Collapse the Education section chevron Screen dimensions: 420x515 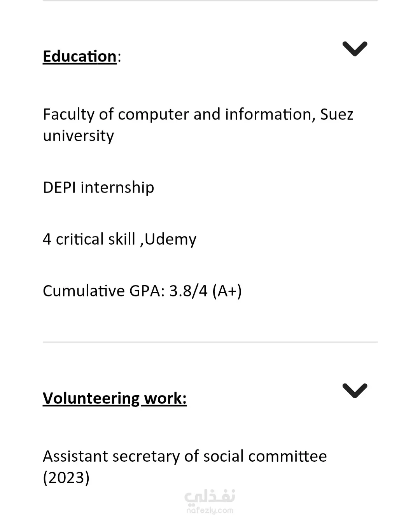pos(355,49)
